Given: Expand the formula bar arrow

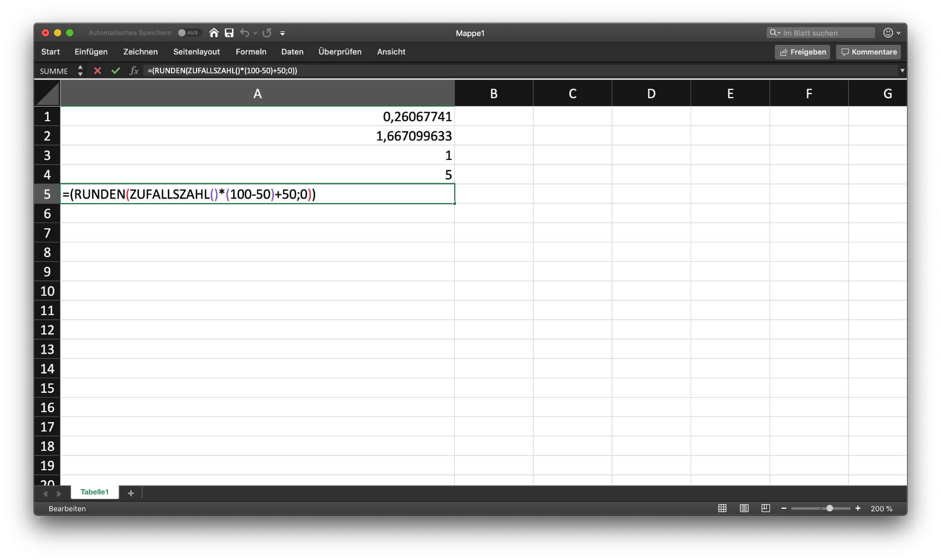Looking at the screenshot, I should click(x=902, y=71).
